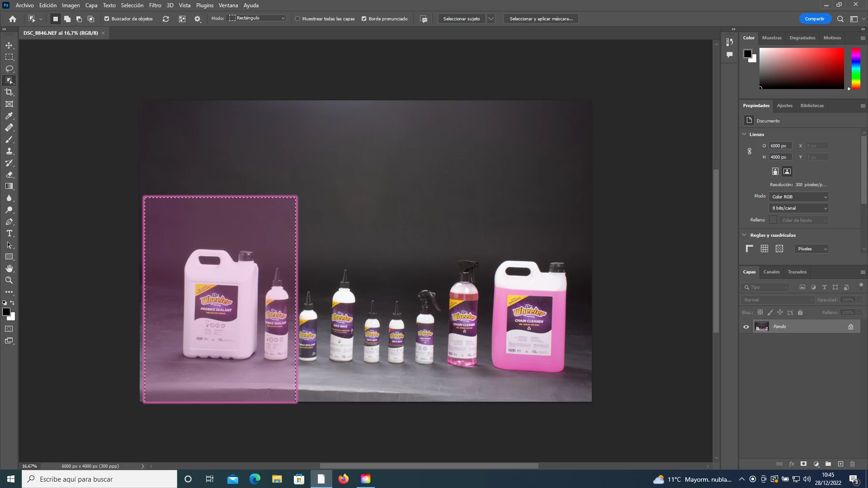Open the Color RGB mode dropdown
Viewport: 868px width, 488px height.
point(799,197)
